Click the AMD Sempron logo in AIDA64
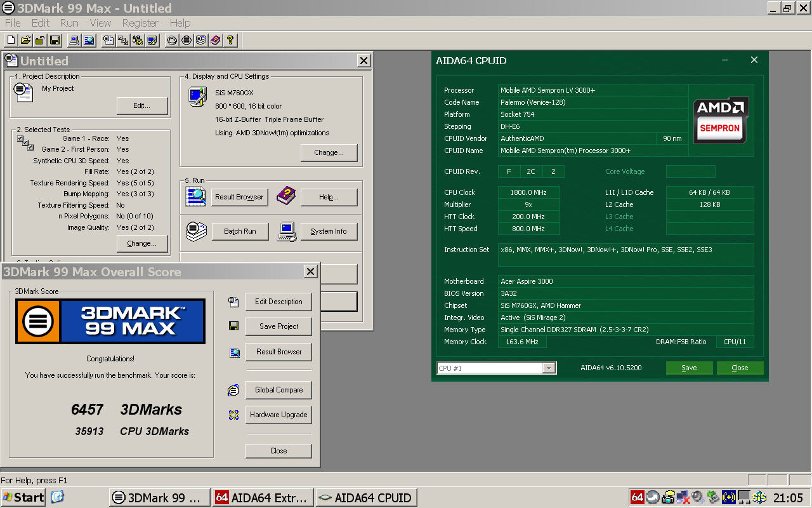 (x=721, y=120)
